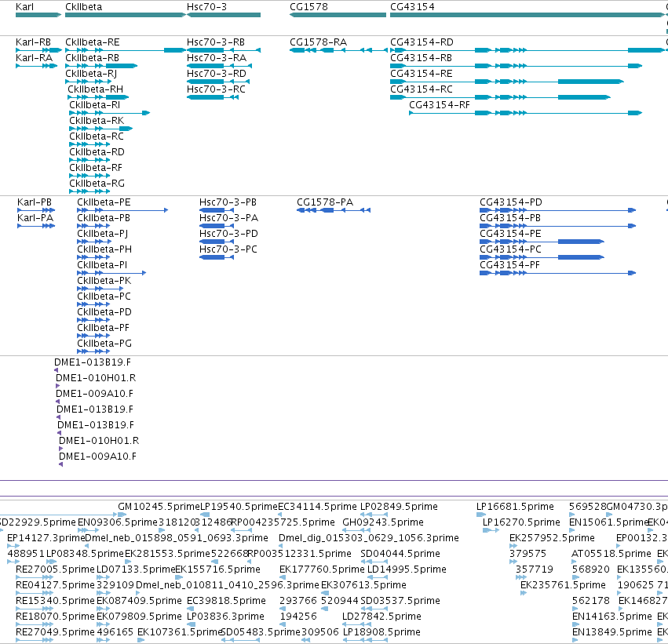Viewport: 668px width, 644px height.
Task: Click EST LP02849.5prime
Action: coord(399,507)
